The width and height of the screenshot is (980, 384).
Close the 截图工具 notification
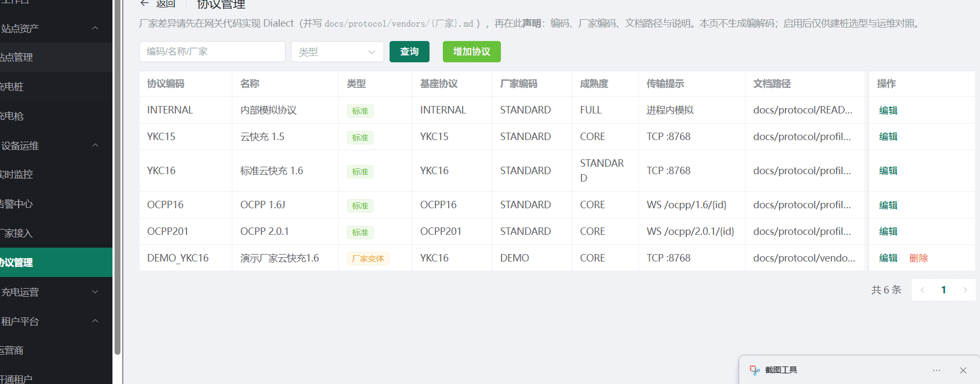[x=963, y=370]
